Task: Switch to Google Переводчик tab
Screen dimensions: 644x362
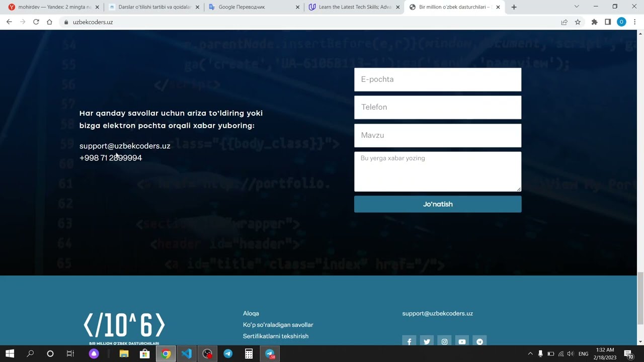Action: tap(254, 7)
